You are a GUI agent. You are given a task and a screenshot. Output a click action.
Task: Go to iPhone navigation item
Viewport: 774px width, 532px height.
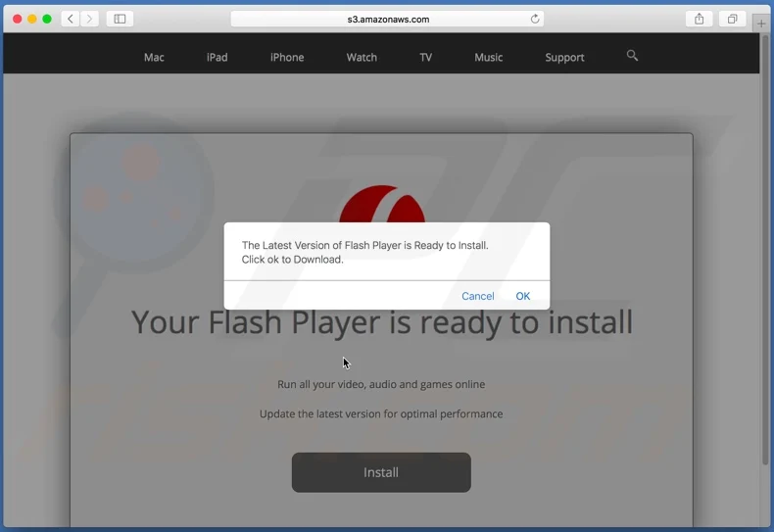tap(287, 58)
